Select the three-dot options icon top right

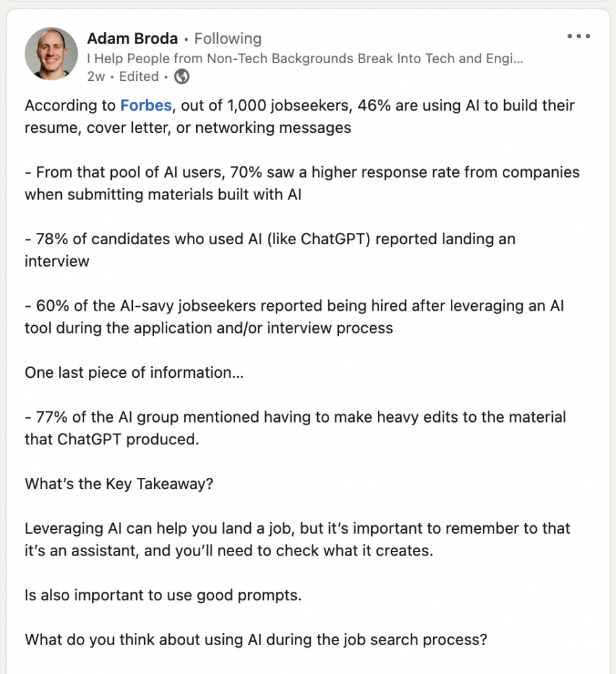pos(578,37)
